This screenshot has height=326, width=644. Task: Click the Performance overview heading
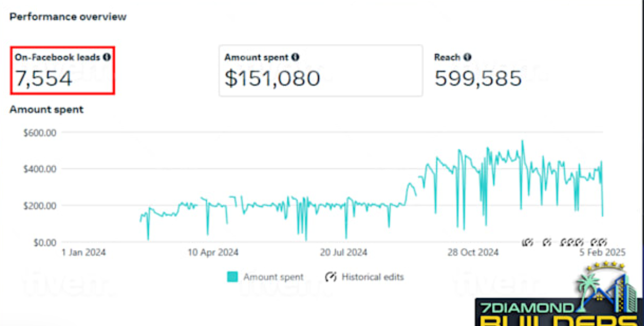point(68,17)
